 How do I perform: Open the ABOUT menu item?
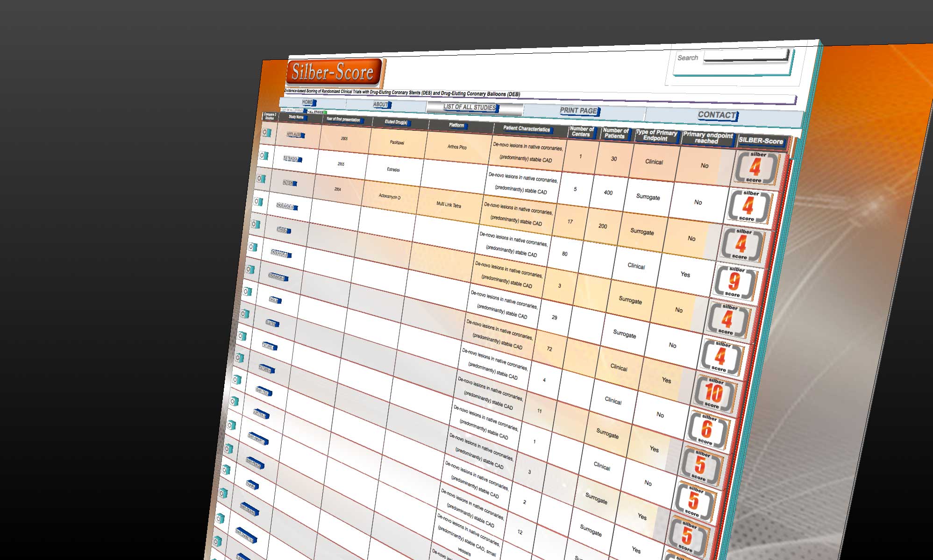(x=381, y=105)
